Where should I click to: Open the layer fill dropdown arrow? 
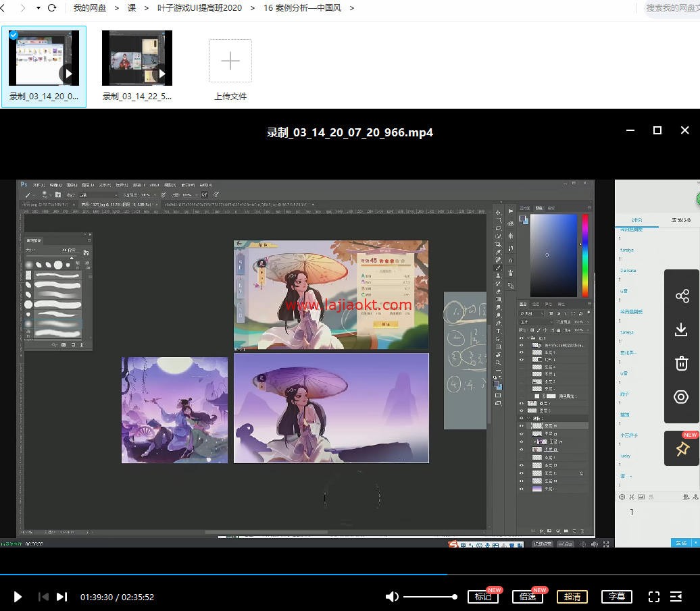coord(588,330)
